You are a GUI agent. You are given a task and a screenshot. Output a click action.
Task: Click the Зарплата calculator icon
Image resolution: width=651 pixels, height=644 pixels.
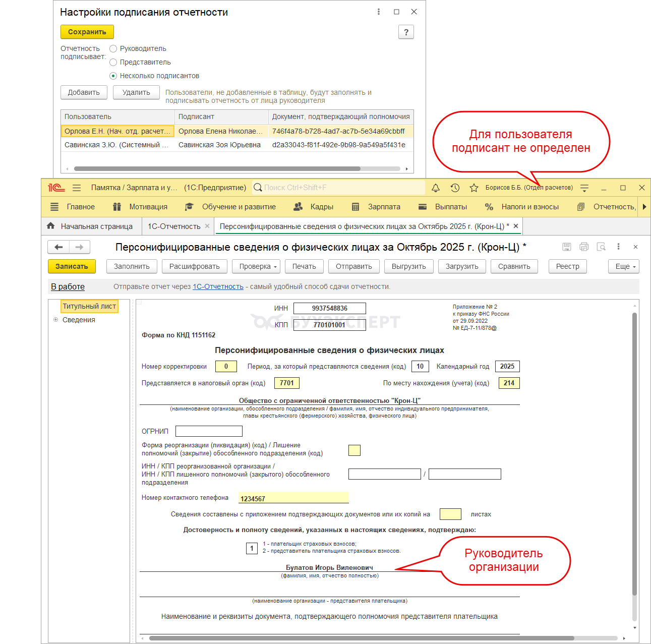click(356, 207)
